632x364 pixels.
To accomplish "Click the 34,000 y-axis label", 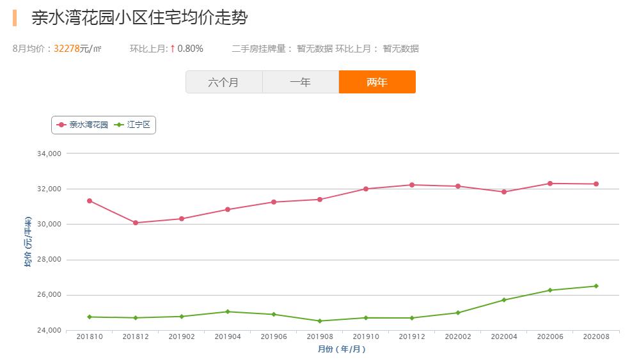I will pyautogui.click(x=49, y=154).
